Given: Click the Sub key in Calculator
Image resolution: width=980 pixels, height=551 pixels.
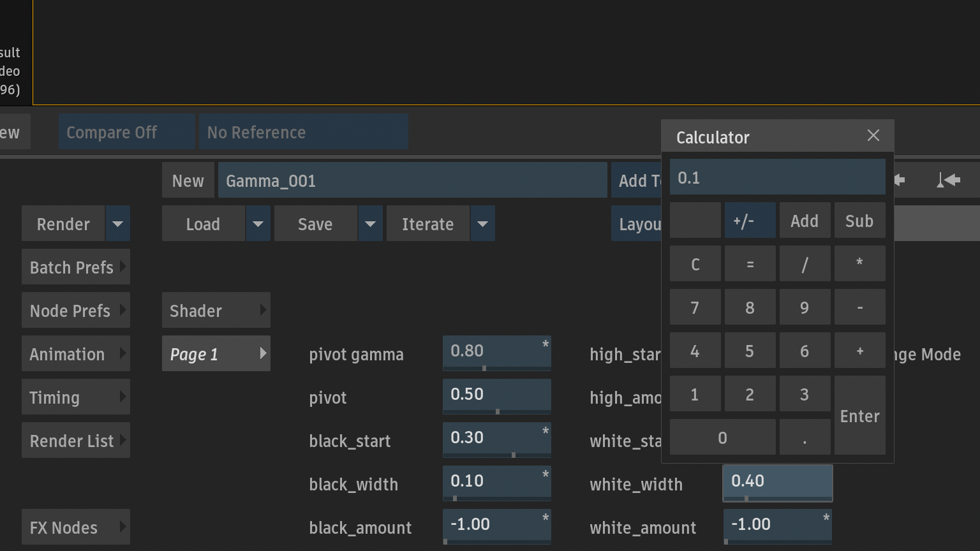Looking at the screenshot, I should pyautogui.click(x=860, y=221).
